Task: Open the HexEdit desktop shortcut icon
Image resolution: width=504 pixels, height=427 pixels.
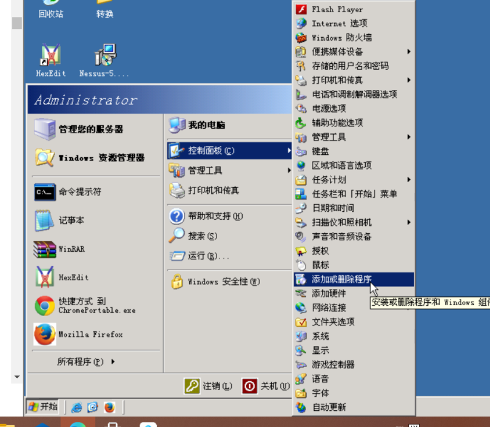Action: [x=51, y=55]
